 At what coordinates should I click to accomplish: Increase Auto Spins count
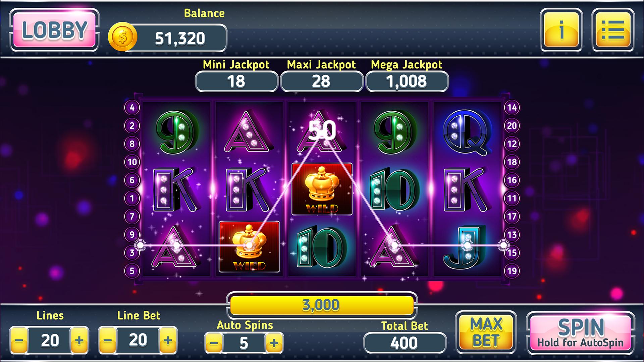coord(274,343)
